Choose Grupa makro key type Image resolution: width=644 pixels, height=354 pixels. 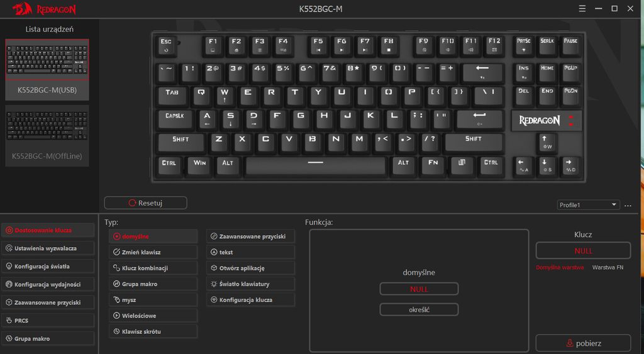tap(153, 284)
